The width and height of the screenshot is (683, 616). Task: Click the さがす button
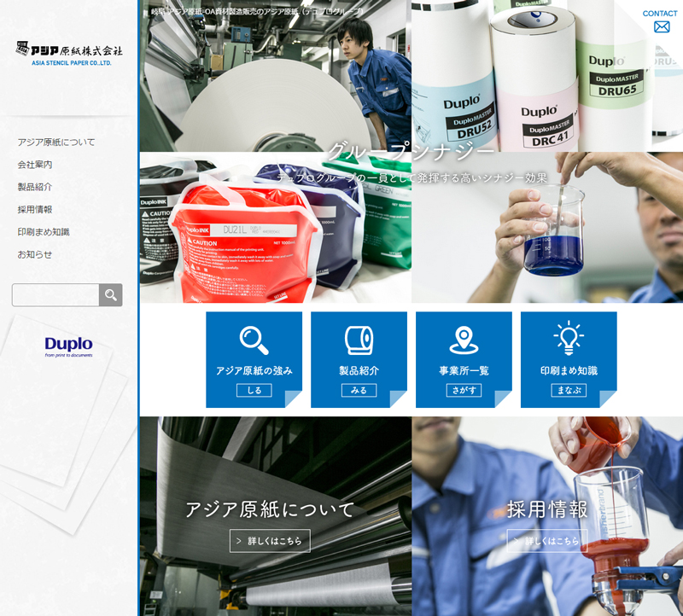pyautogui.click(x=464, y=390)
